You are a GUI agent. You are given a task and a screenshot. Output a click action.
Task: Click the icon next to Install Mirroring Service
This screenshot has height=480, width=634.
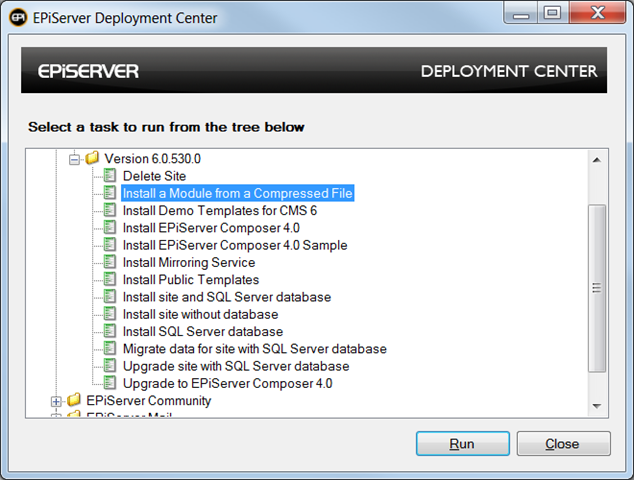pos(111,263)
